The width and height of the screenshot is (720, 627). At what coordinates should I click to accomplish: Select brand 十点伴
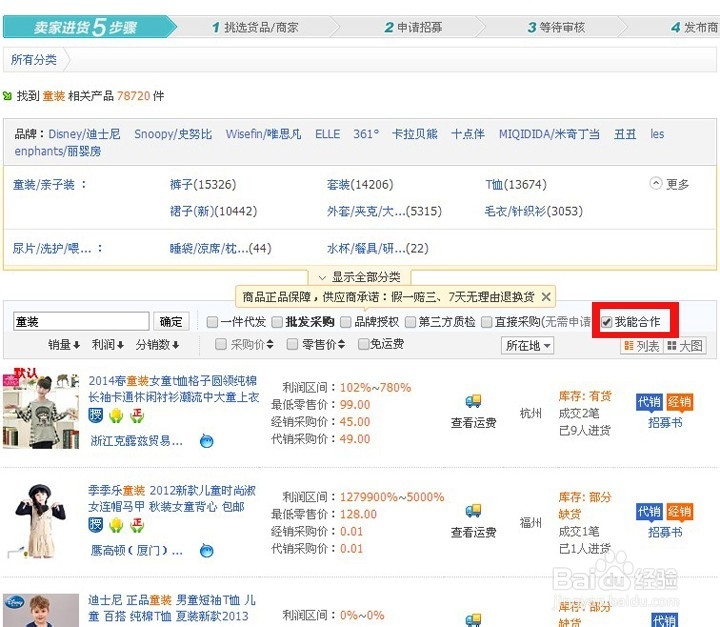pyautogui.click(x=468, y=134)
